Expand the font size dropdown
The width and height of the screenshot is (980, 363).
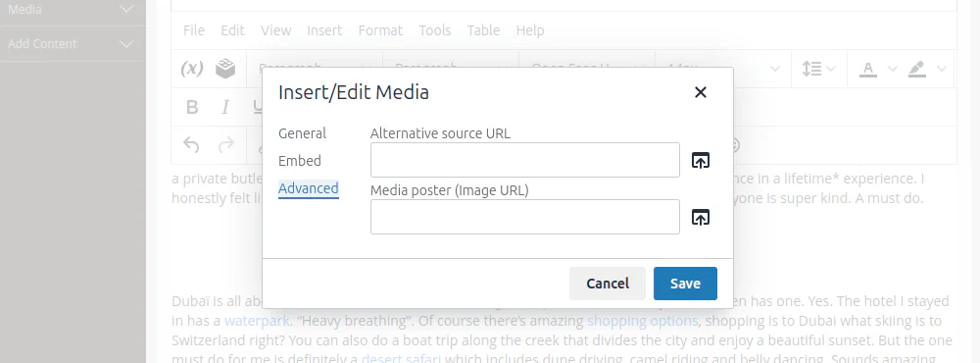[x=774, y=69]
